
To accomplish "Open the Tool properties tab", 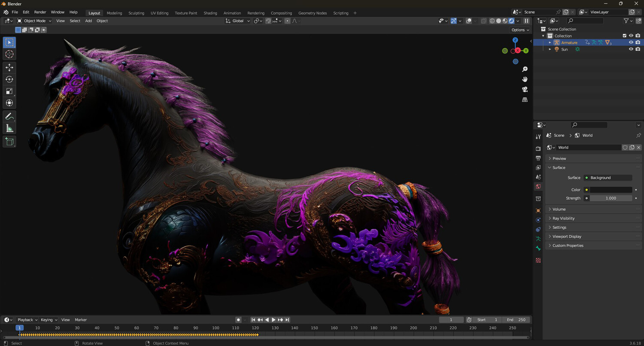I will pyautogui.click(x=538, y=137).
